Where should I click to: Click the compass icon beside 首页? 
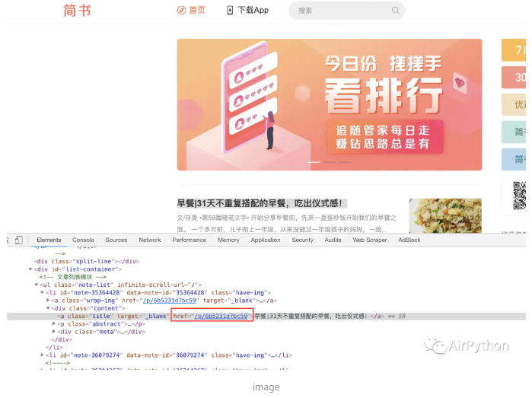(x=181, y=11)
